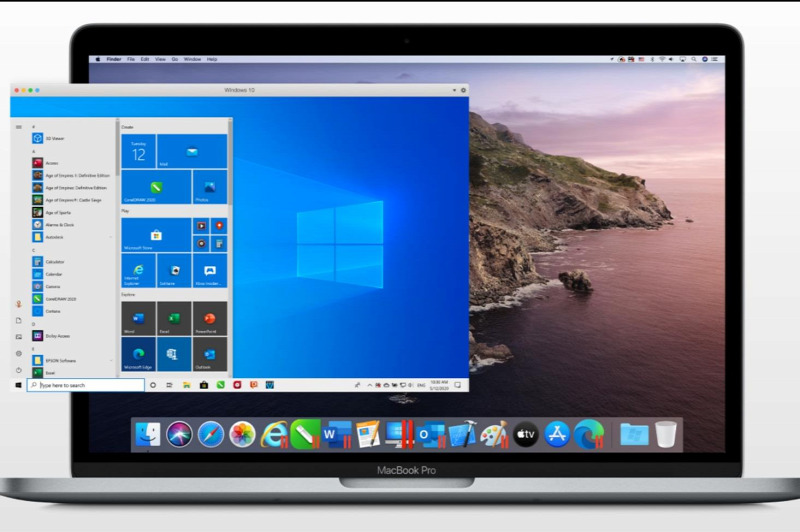Open Parallels settings gear in Windows 10 titlebar
Viewport: 800px width, 532px height.
pyautogui.click(x=463, y=90)
